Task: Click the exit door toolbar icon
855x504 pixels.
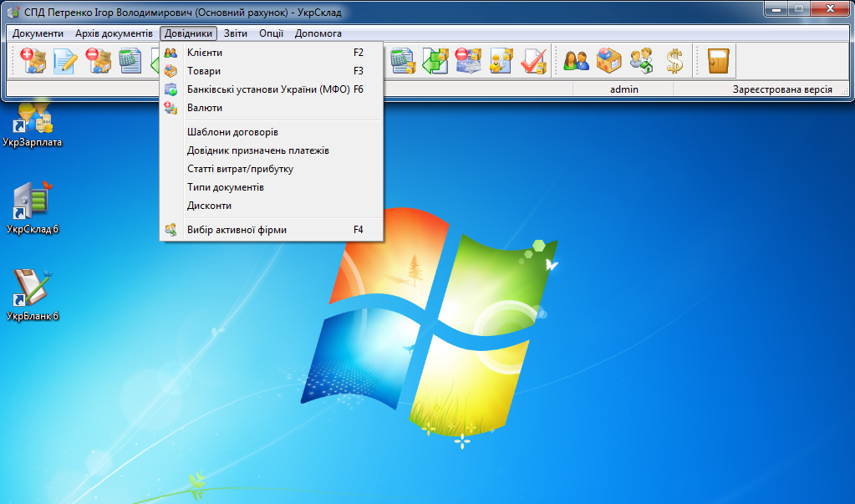Action: pos(718,61)
